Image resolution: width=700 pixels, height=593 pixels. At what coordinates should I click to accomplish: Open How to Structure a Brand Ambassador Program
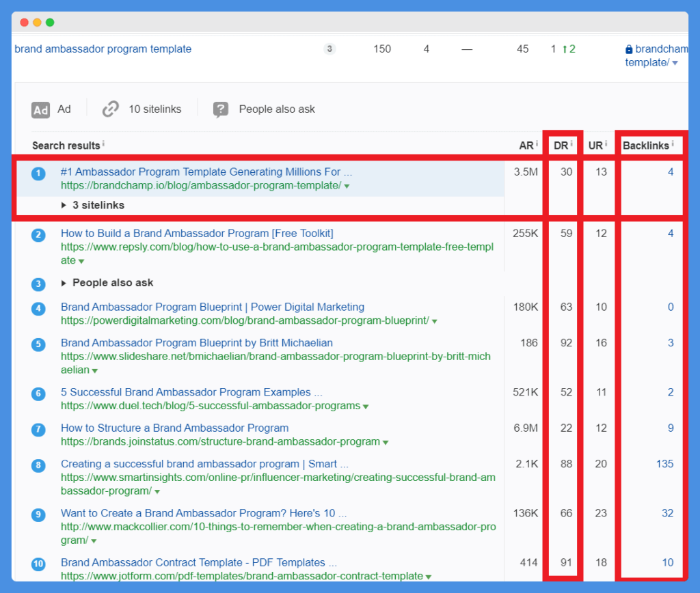tap(174, 428)
